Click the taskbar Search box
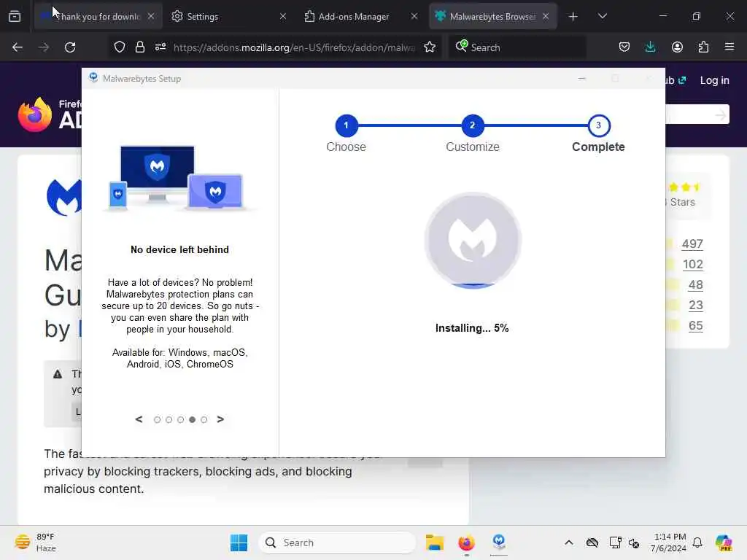The width and height of the screenshot is (747, 560). (337, 542)
